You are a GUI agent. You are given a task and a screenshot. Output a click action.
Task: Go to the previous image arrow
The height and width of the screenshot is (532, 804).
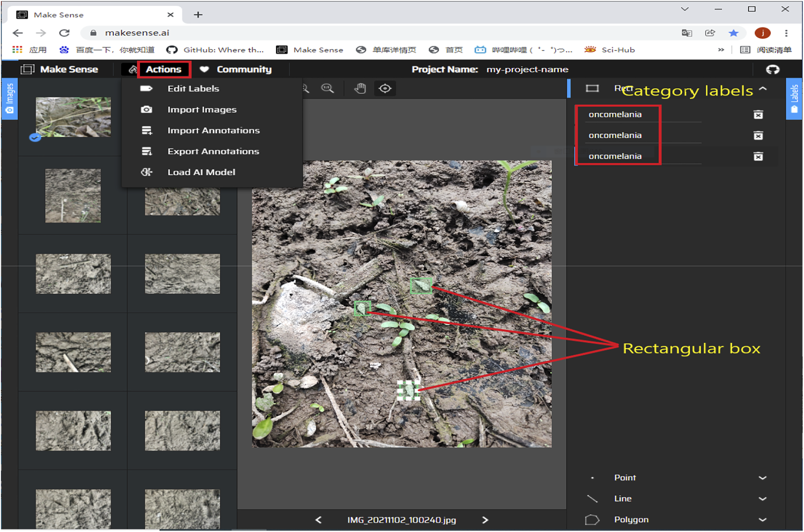tap(319, 520)
